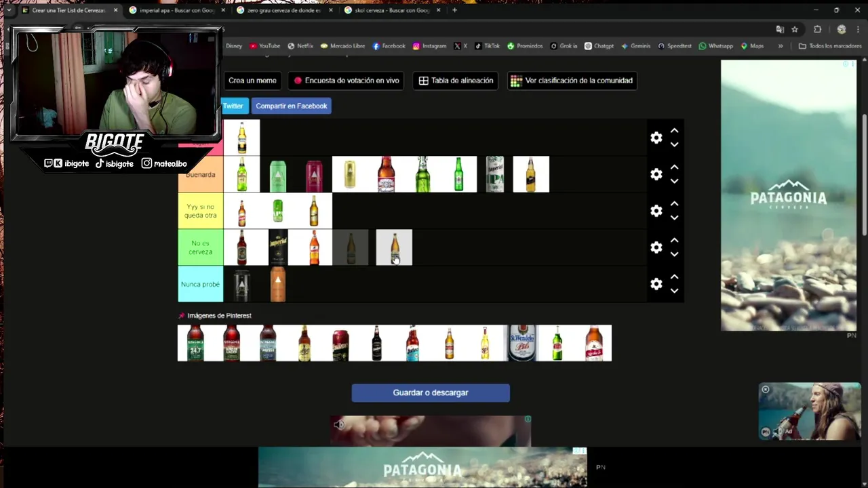Open the Instagram bookmark

[x=429, y=46]
